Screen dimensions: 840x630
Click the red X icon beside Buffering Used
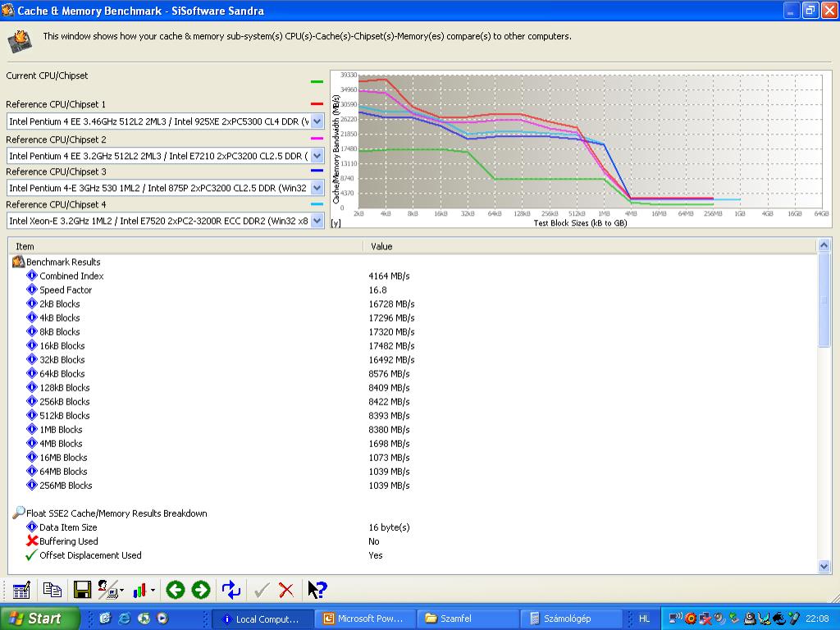coord(32,541)
